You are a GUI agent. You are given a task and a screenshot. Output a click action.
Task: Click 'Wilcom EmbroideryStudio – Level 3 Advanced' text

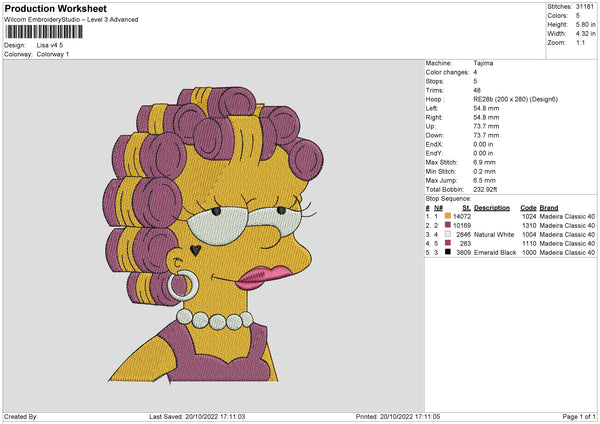point(71,20)
